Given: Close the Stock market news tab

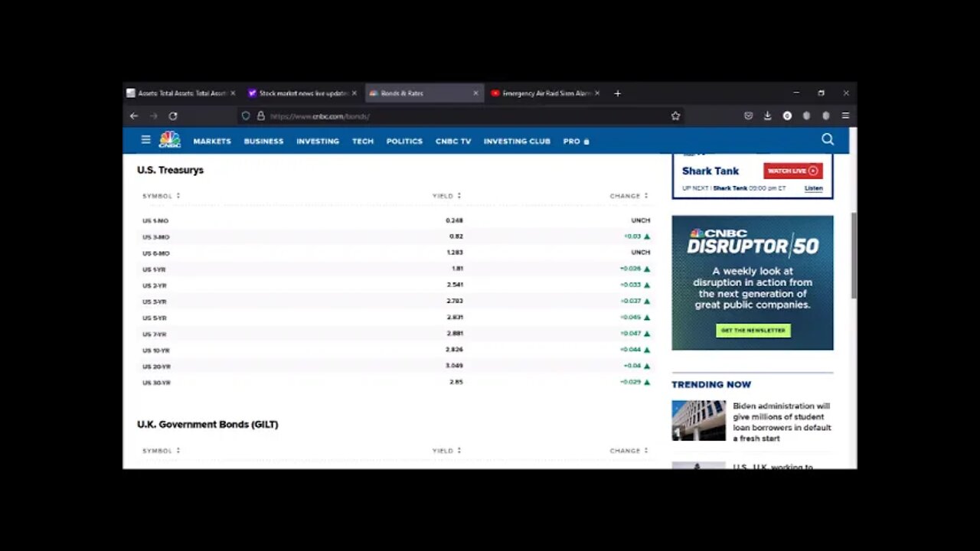Looking at the screenshot, I should [354, 93].
